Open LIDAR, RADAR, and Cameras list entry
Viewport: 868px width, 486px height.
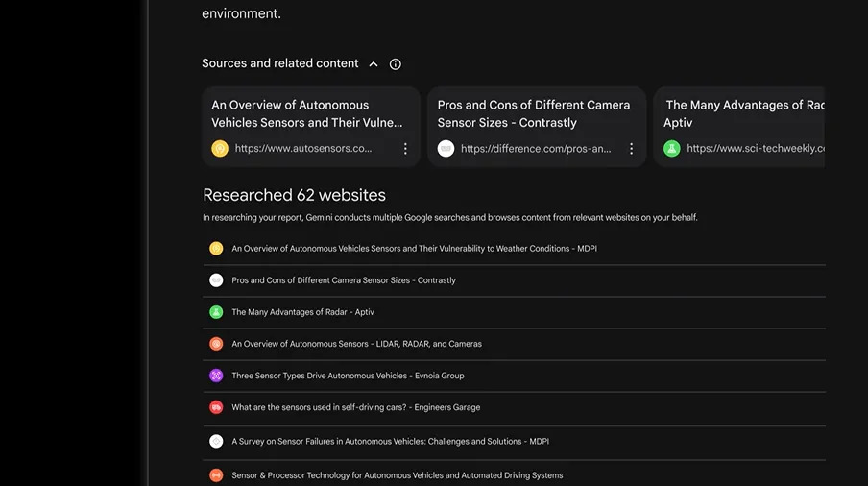tap(356, 344)
